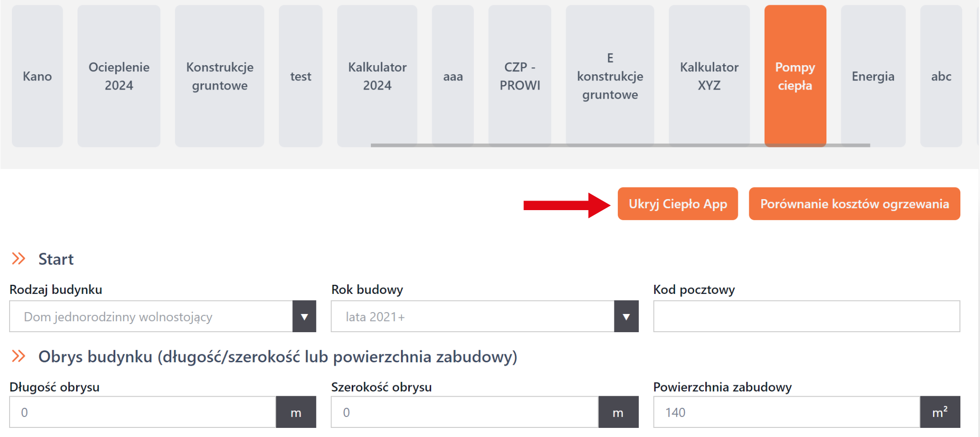Select the Kalkulator XYZ tab
The height and width of the screenshot is (437, 980).
click(x=709, y=76)
